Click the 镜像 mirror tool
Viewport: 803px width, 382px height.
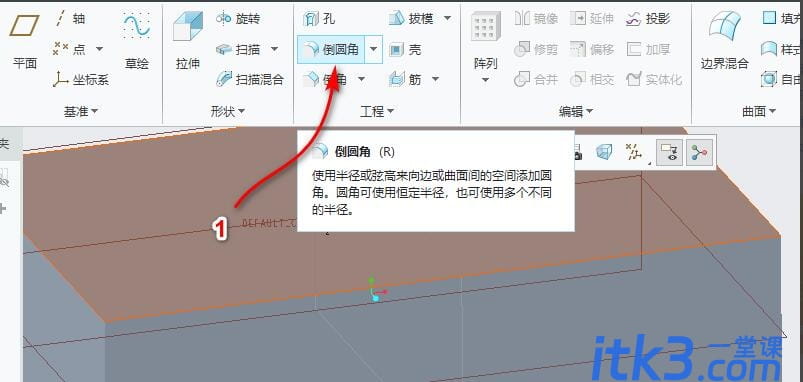[x=536, y=19]
